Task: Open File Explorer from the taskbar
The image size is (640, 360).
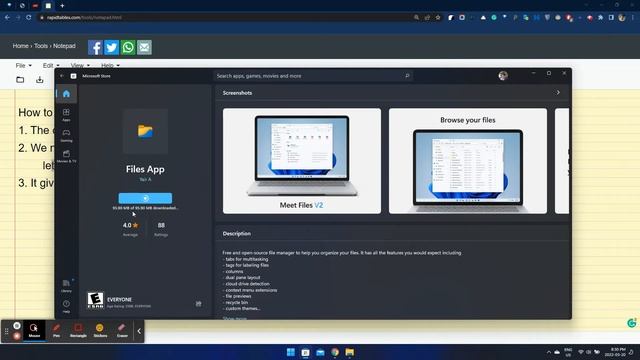Action: [x=350, y=352]
